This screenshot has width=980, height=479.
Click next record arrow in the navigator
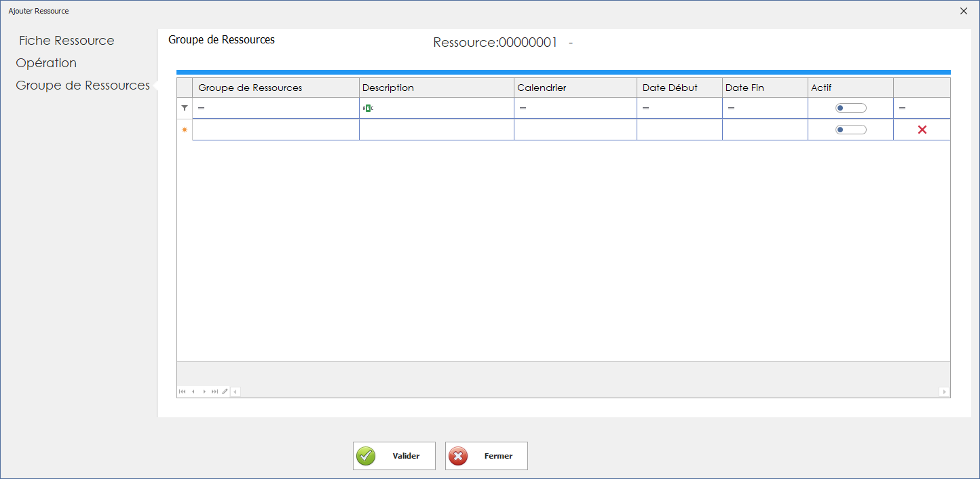[x=204, y=391]
